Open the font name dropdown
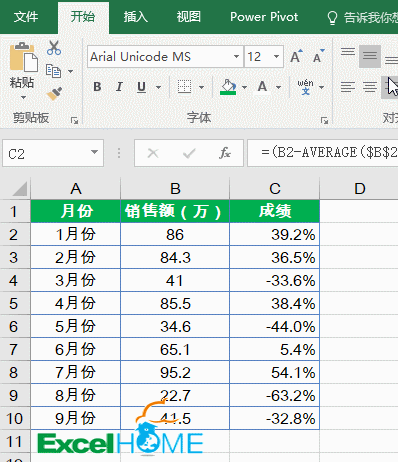The height and width of the screenshot is (462, 398). pos(236,56)
